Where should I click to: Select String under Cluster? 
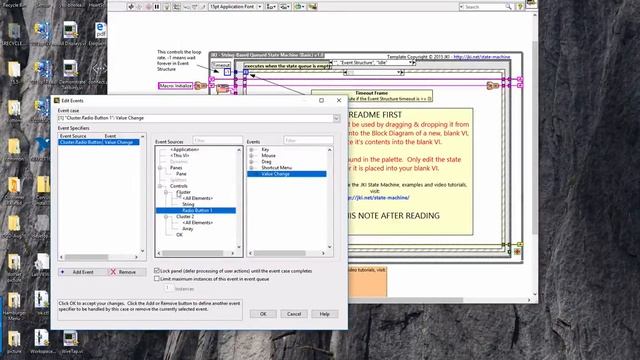tap(188, 204)
